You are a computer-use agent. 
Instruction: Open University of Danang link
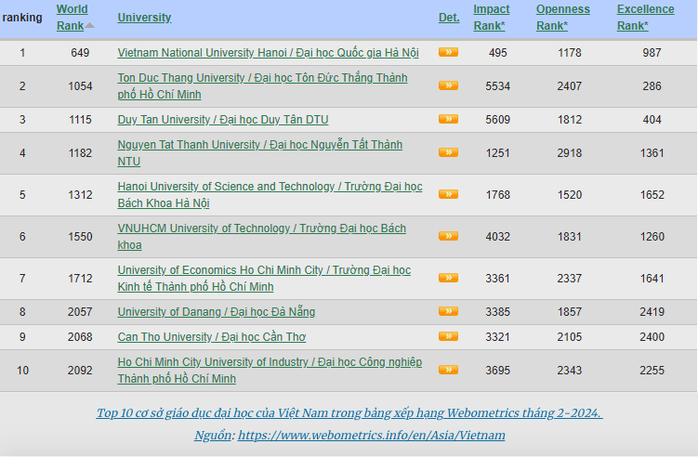(216, 312)
